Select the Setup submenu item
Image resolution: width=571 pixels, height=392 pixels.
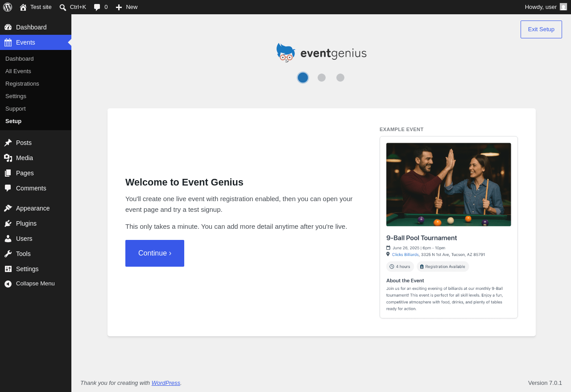coord(36,121)
